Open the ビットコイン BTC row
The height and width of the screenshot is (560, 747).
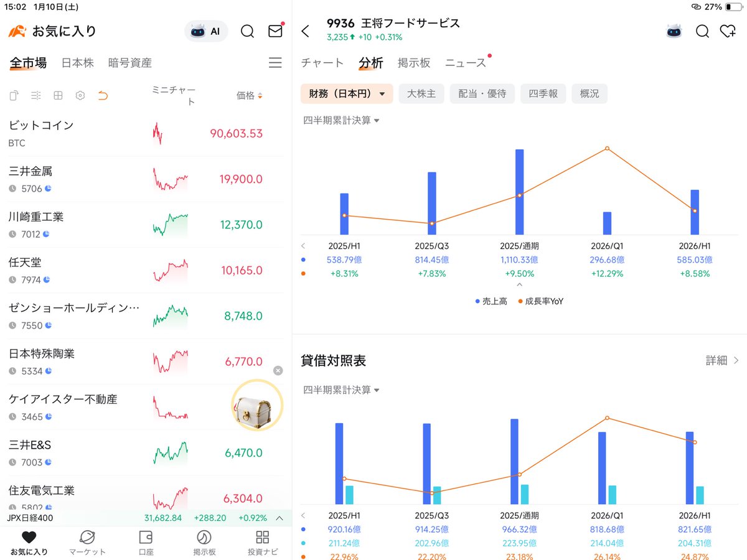146,133
